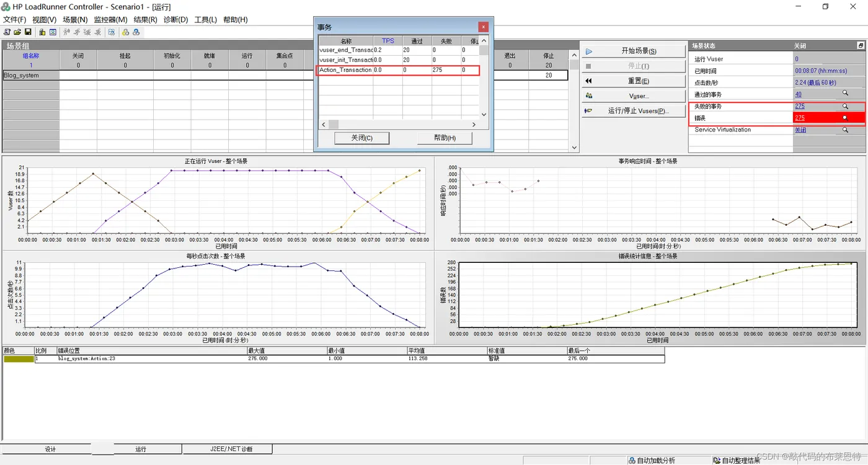Open details magnifier for passed transactions
The image size is (868, 465).
844,94
